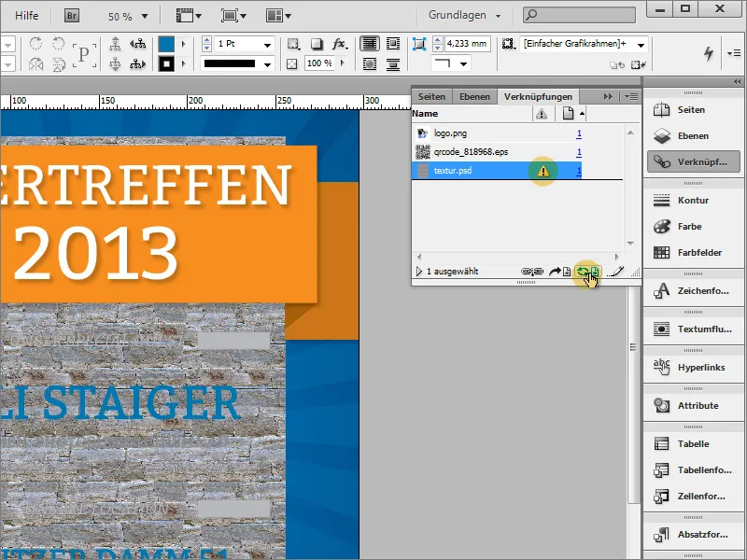Flip horizontal icon in control bar
Viewport: 747px width, 560px height.
tap(35, 63)
